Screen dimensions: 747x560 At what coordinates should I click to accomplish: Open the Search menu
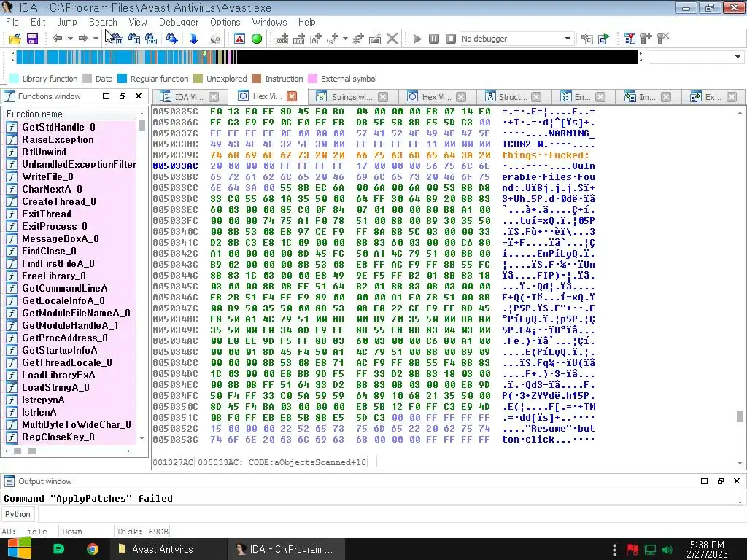(x=103, y=22)
